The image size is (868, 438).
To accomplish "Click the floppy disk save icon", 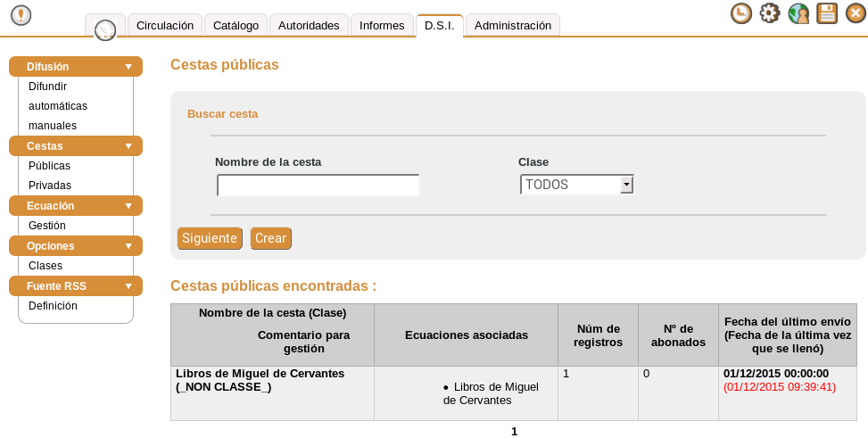I will (x=827, y=13).
